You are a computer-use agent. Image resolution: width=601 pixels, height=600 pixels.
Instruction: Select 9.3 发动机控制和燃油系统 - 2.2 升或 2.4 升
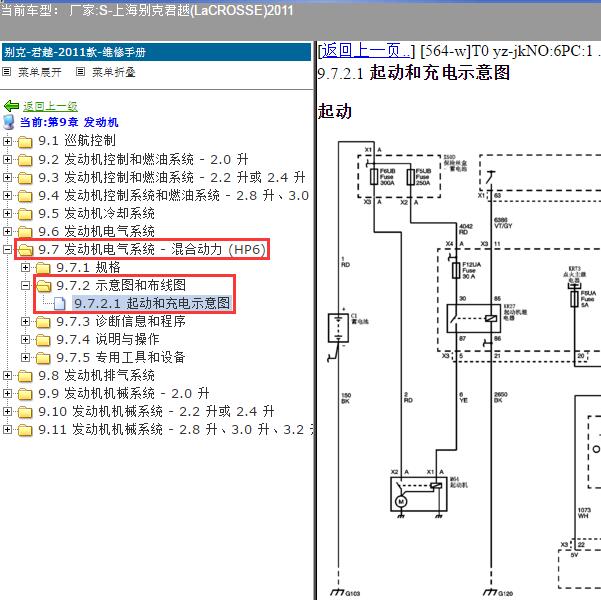point(172,177)
